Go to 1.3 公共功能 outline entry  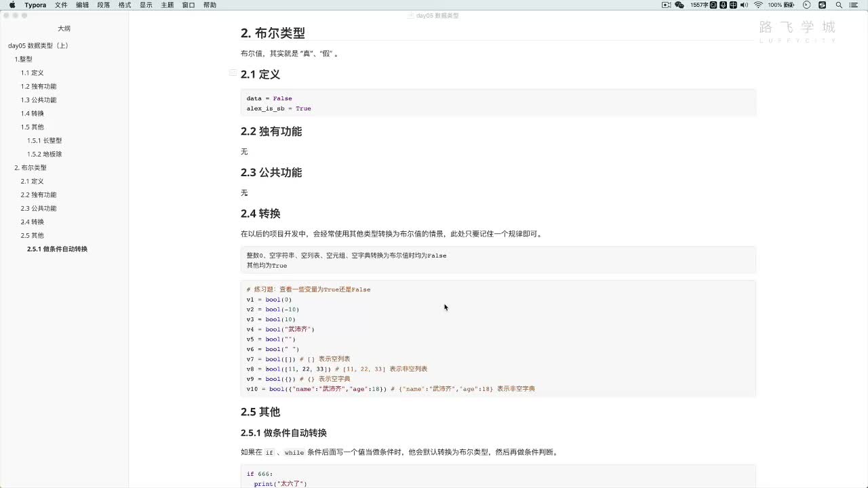[x=39, y=100]
